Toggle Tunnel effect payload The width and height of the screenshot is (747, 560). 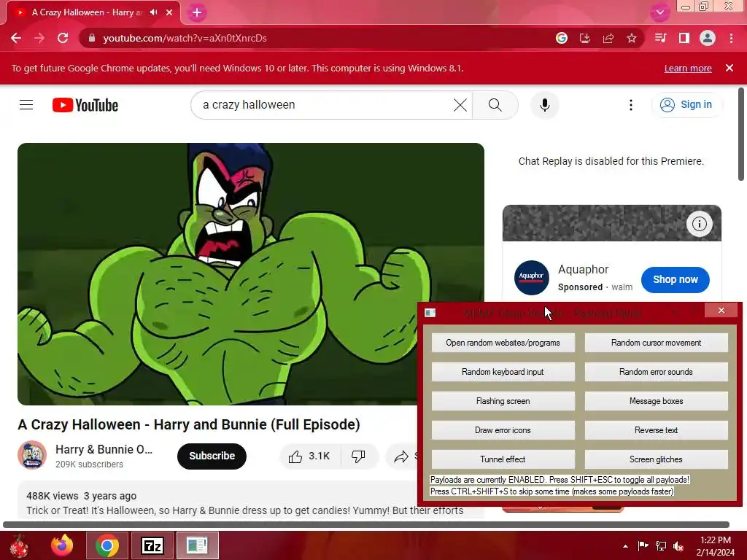click(503, 459)
